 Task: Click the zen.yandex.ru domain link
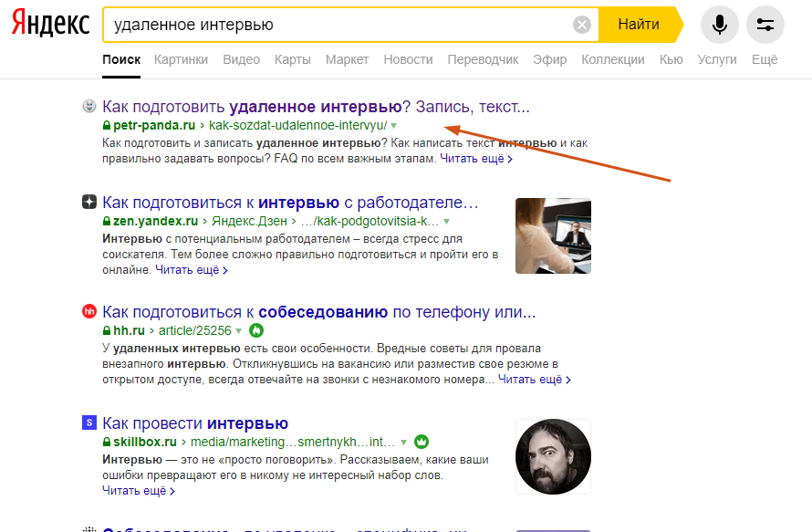(x=155, y=221)
